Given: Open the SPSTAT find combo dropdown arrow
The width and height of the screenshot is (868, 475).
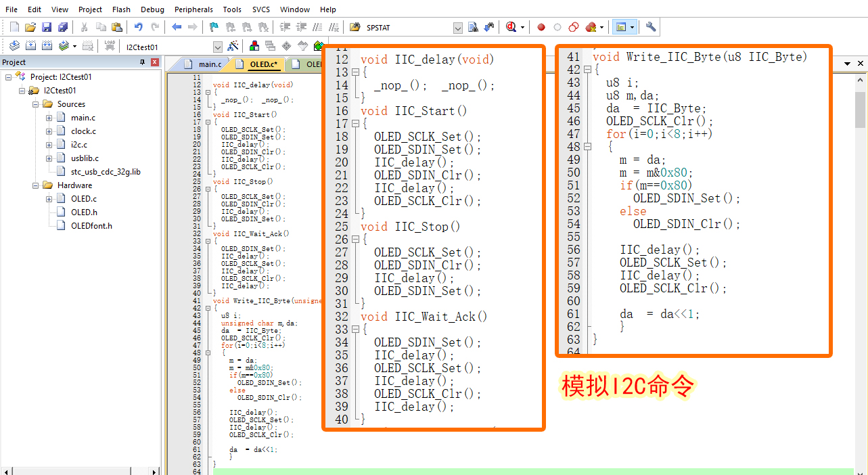Looking at the screenshot, I should (x=458, y=28).
